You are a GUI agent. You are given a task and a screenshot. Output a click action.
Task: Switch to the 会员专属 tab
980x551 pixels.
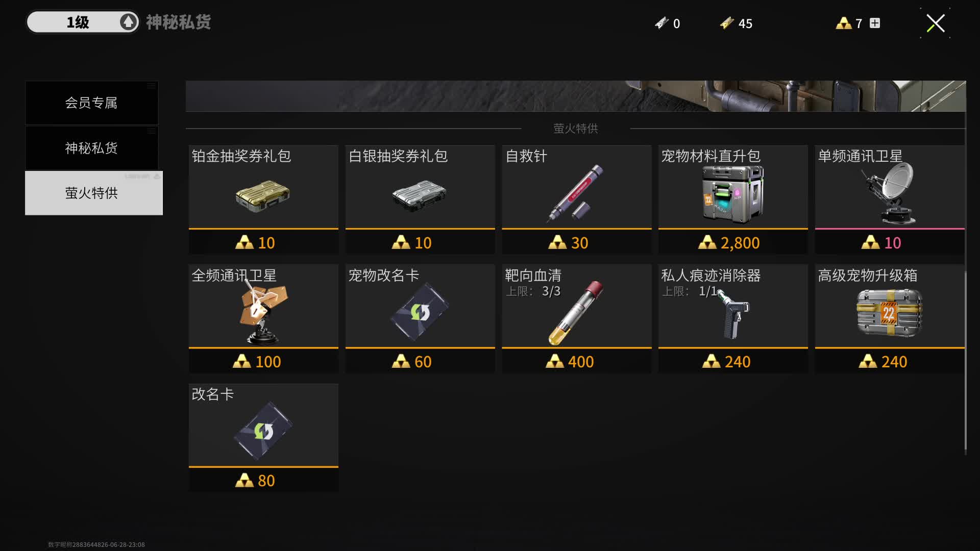92,103
